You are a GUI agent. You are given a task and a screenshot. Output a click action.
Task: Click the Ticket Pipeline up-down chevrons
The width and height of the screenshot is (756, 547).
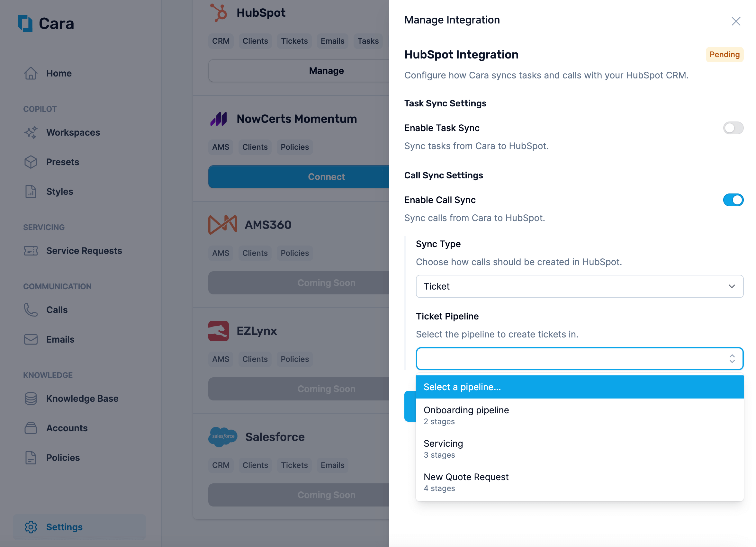pyautogui.click(x=732, y=359)
